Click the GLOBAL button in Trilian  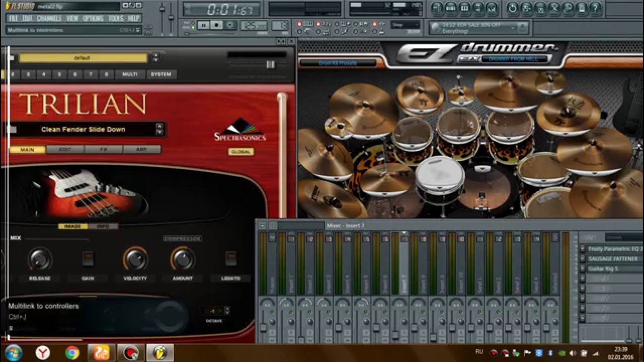[x=240, y=151]
